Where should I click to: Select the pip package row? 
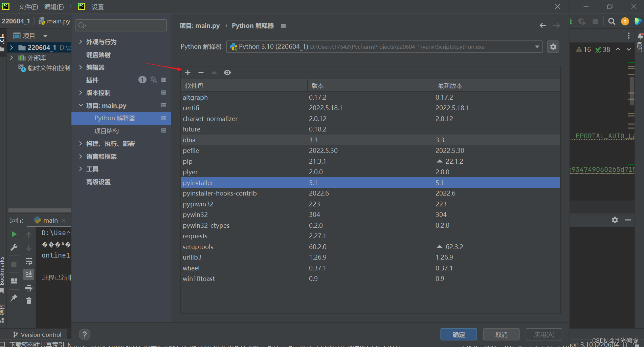pos(371,161)
